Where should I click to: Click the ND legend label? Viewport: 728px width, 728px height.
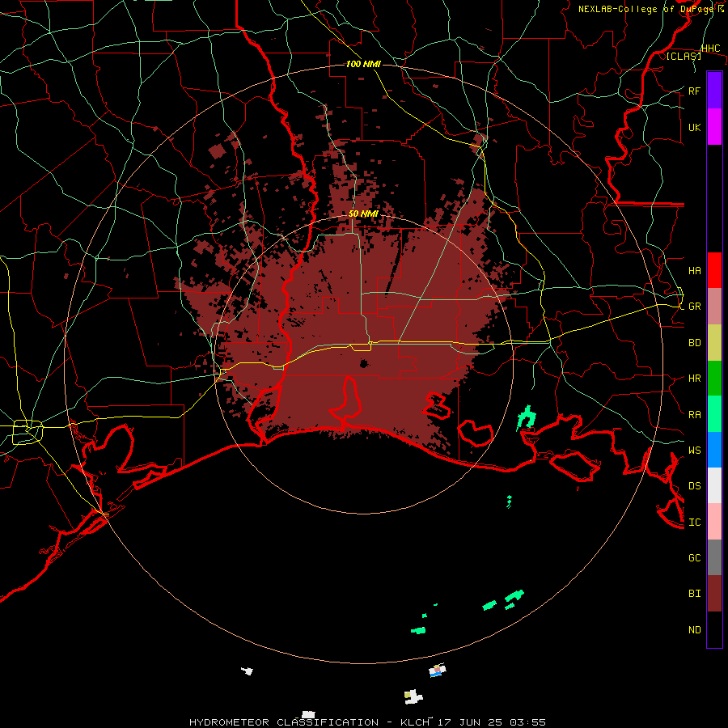click(694, 629)
